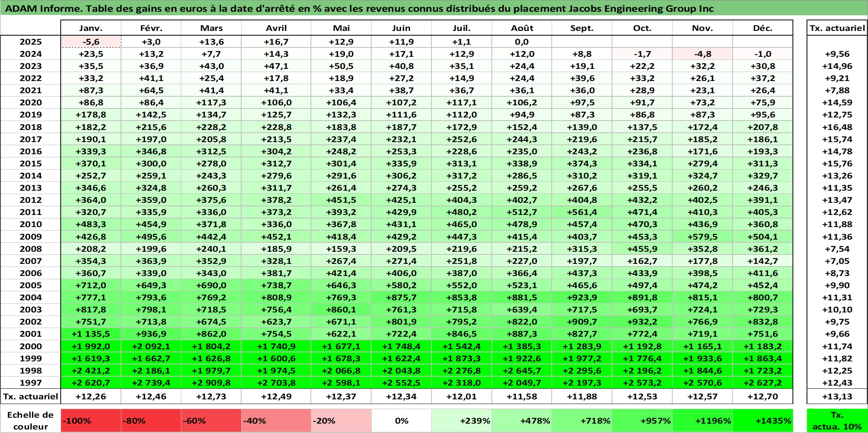Click the 2007 December cell +142,7
868x433 pixels.
click(x=763, y=261)
